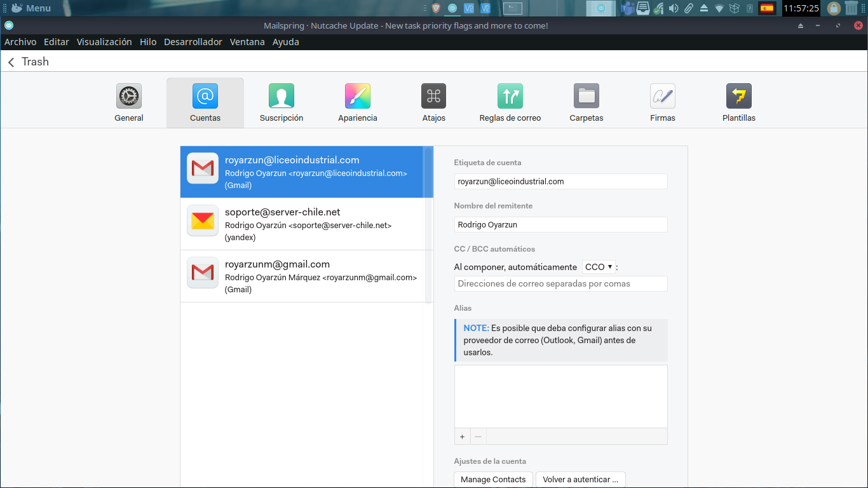Click the account list vertical scrollbar
This screenshot has height=488, width=868.
428,225
